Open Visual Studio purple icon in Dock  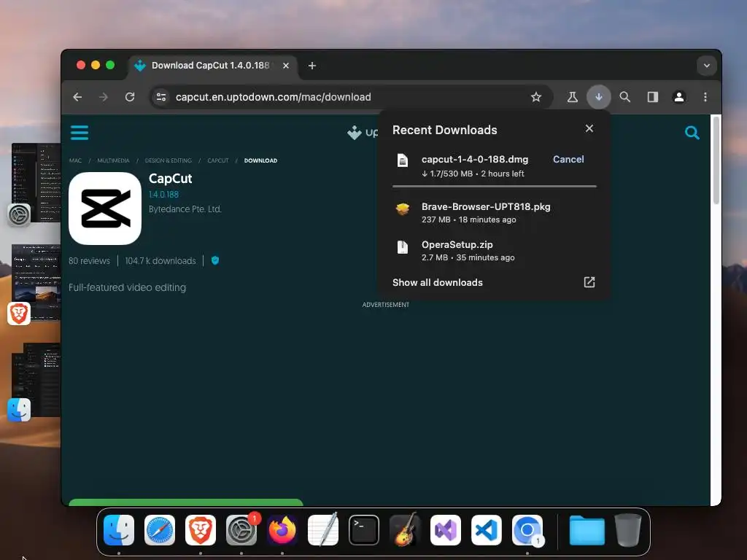tap(446, 530)
